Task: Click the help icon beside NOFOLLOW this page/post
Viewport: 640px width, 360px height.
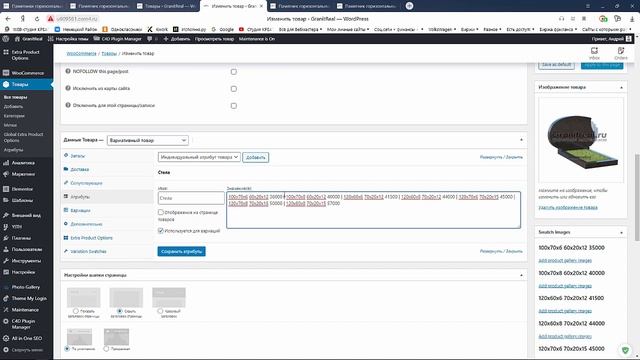Action: [x=68, y=71]
